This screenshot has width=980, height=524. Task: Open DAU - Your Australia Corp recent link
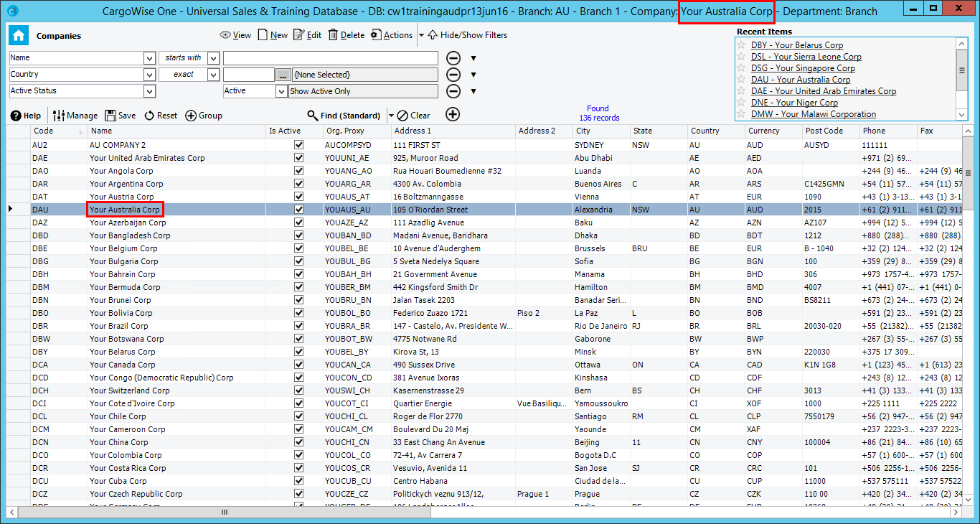point(801,80)
